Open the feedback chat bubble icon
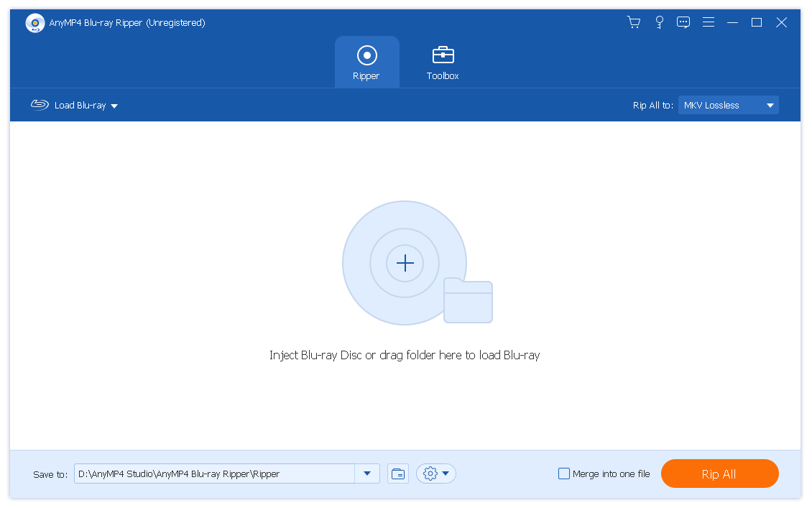The image size is (812, 508). 683,22
